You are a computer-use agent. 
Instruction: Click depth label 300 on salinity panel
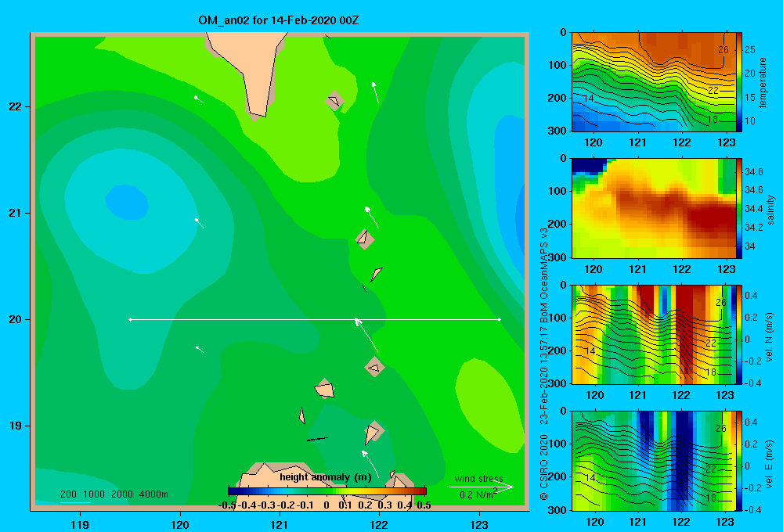[x=557, y=257]
